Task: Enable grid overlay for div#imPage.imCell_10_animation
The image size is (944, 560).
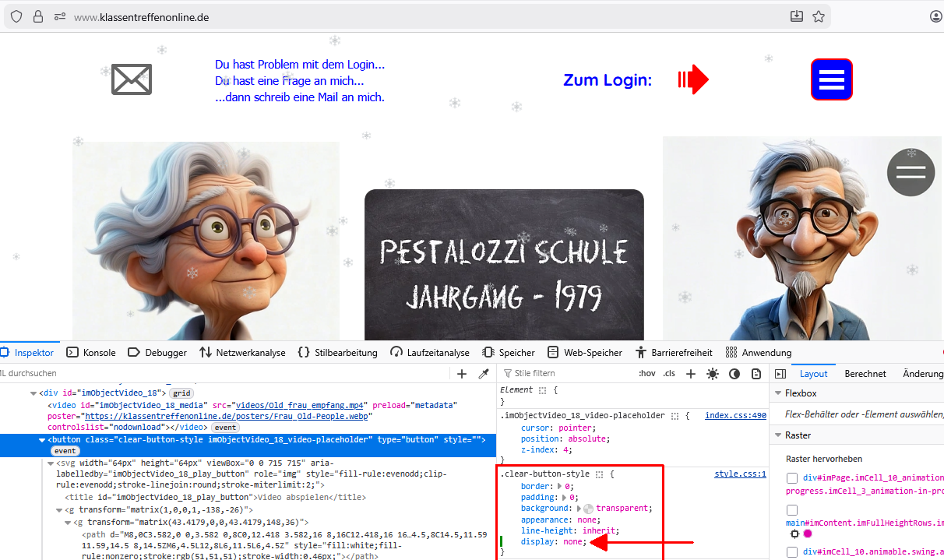Action: (792, 478)
